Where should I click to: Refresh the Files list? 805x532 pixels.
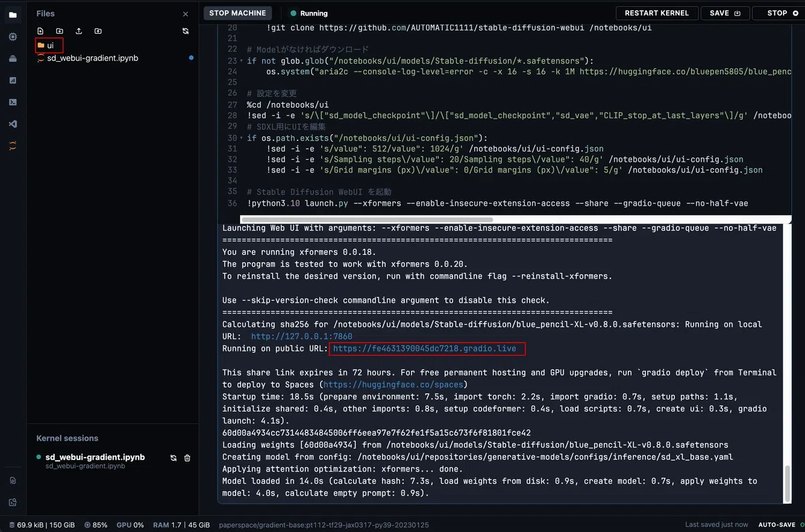click(x=186, y=31)
